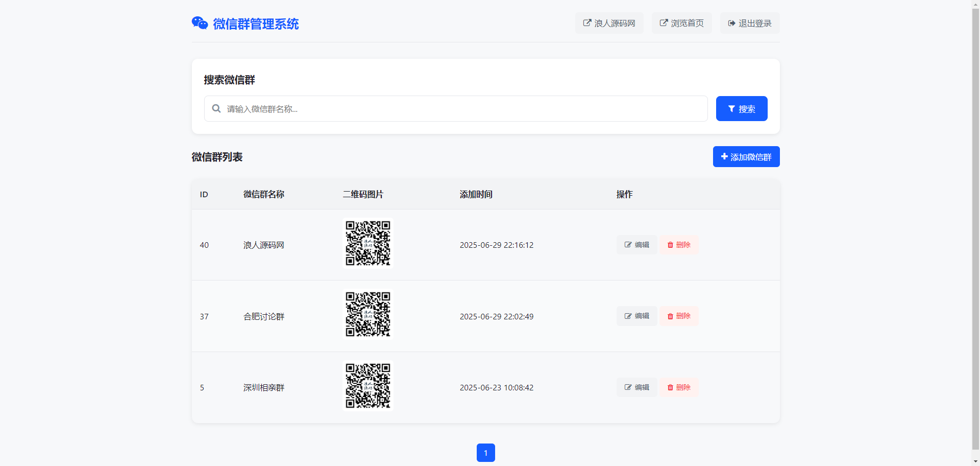Click the search magnifier icon in input
980x466 pixels.
click(x=216, y=108)
